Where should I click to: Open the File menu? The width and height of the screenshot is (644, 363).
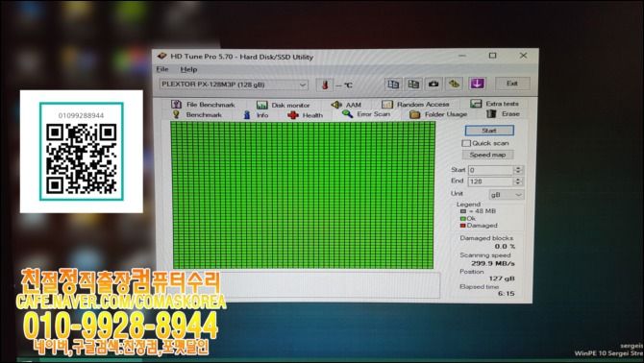click(162, 69)
